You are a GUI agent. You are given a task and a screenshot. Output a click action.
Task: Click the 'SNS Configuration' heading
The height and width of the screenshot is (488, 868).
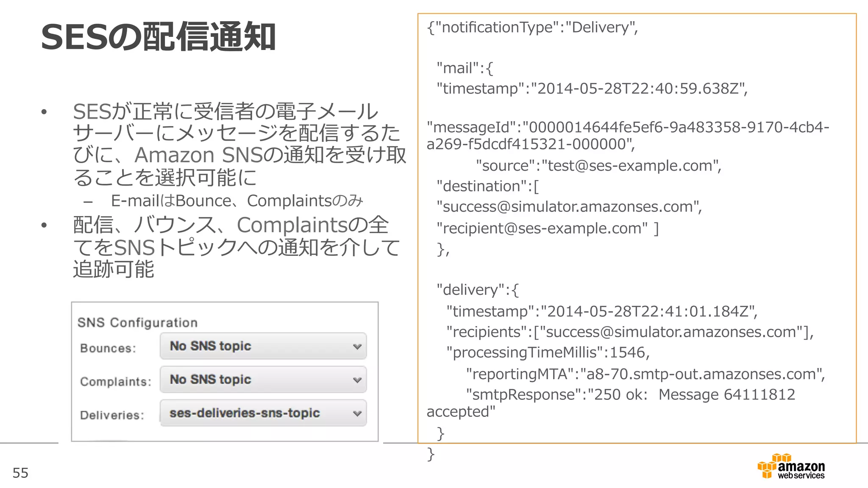click(x=137, y=323)
